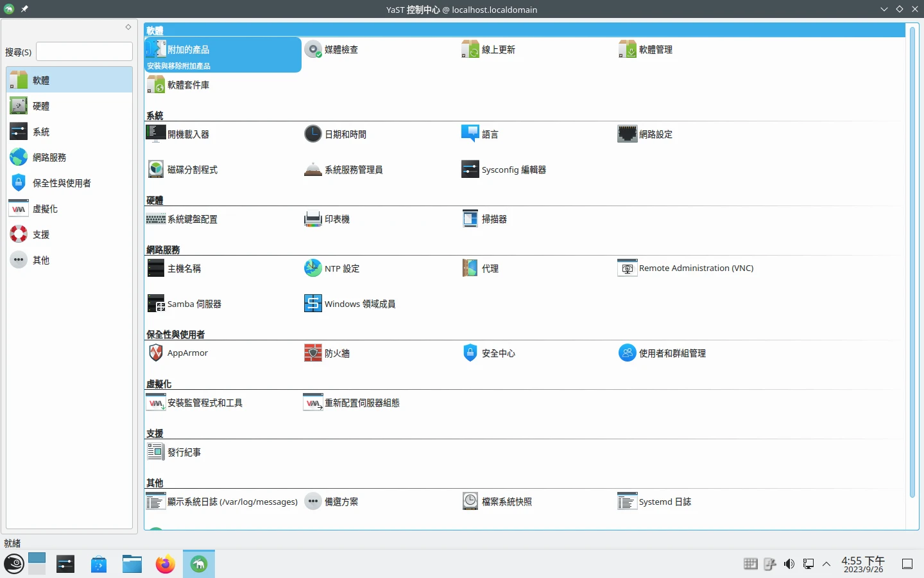Image resolution: width=924 pixels, height=578 pixels.
Task: Launch the AppArmor configuration icon
Action: click(156, 353)
